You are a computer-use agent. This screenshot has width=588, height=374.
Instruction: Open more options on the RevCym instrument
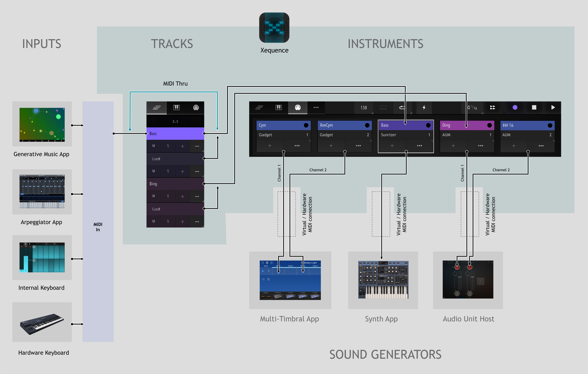(x=358, y=146)
